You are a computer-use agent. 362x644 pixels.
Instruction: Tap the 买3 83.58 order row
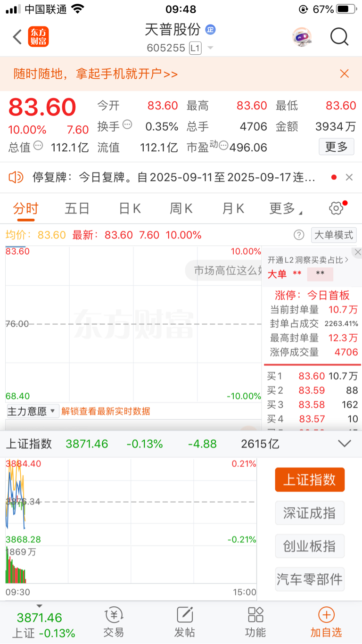point(312,405)
